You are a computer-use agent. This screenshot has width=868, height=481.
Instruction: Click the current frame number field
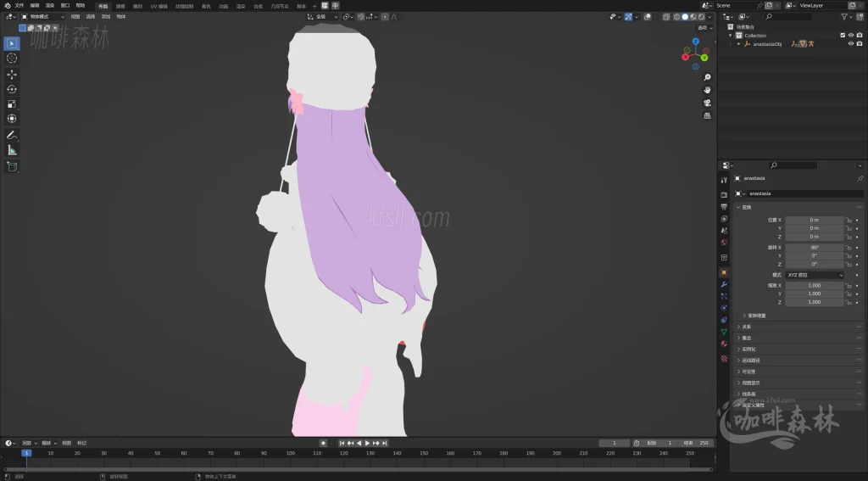(614, 443)
